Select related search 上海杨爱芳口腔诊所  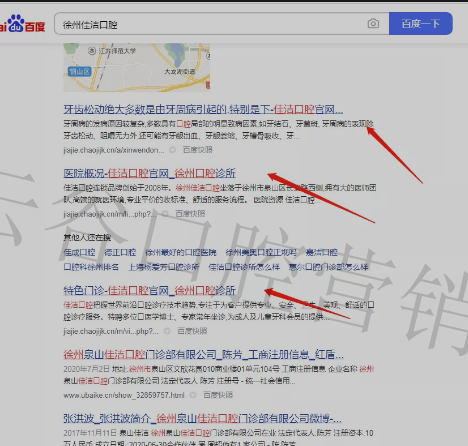coord(164,267)
